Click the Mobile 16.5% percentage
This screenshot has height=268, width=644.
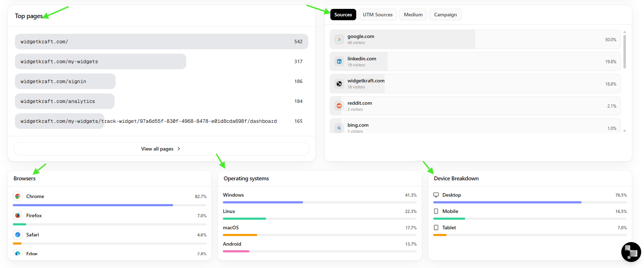(x=621, y=212)
